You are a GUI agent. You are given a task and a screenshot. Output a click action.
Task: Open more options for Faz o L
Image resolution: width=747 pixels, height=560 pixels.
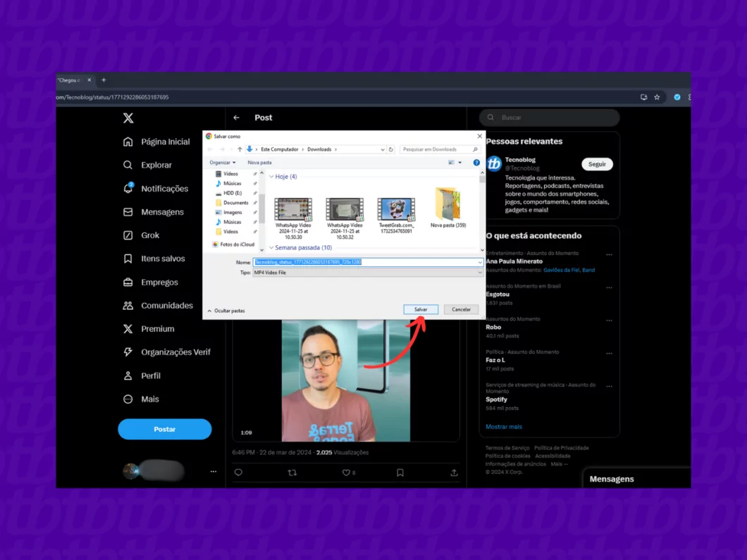coord(610,354)
